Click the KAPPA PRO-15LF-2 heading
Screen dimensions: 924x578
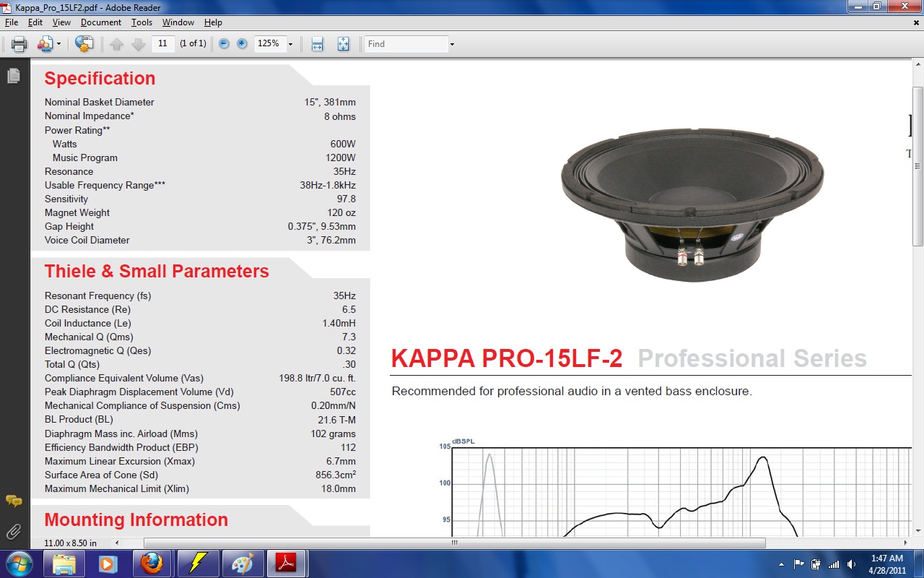507,358
